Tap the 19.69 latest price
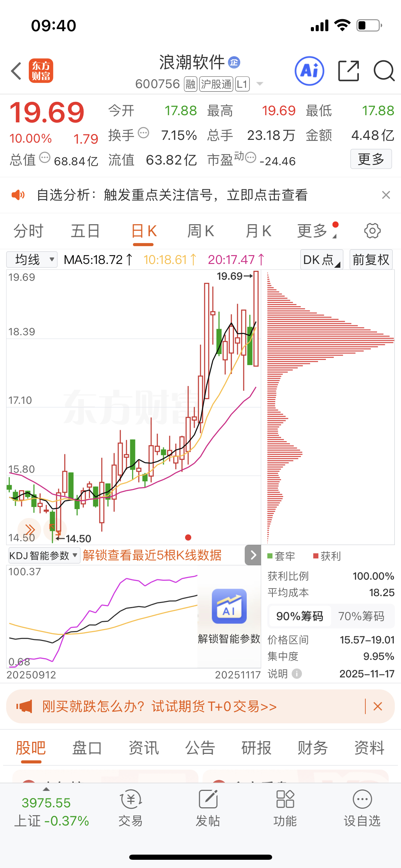 click(47, 112)
